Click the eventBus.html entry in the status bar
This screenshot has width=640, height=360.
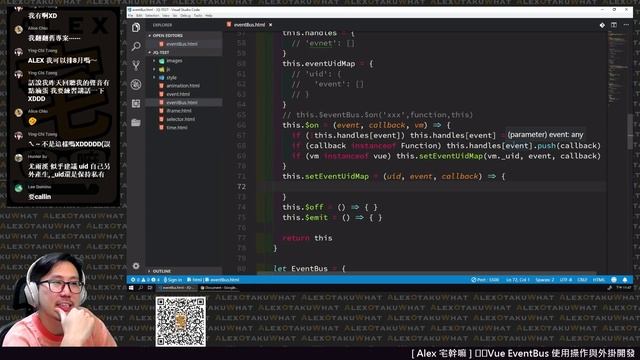click(222, 280)
